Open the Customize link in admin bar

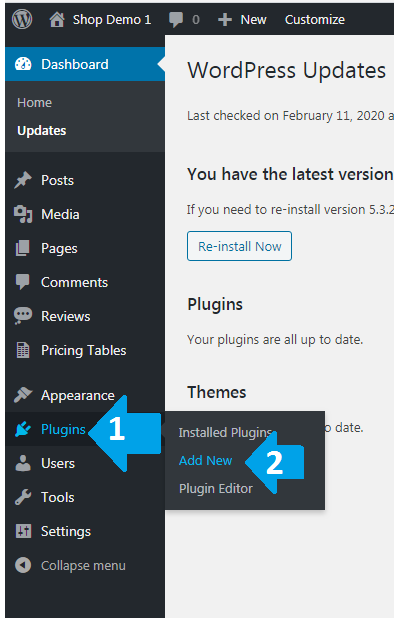click(315, 19)
